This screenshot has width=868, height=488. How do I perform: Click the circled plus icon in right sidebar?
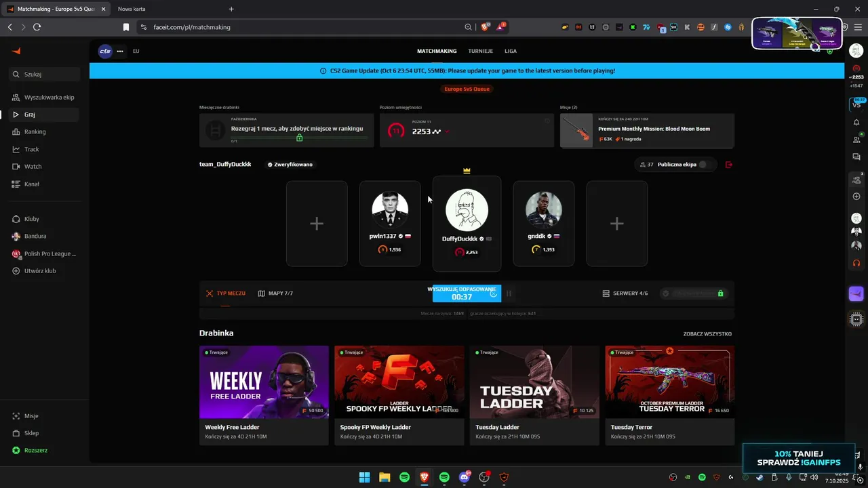856,197
